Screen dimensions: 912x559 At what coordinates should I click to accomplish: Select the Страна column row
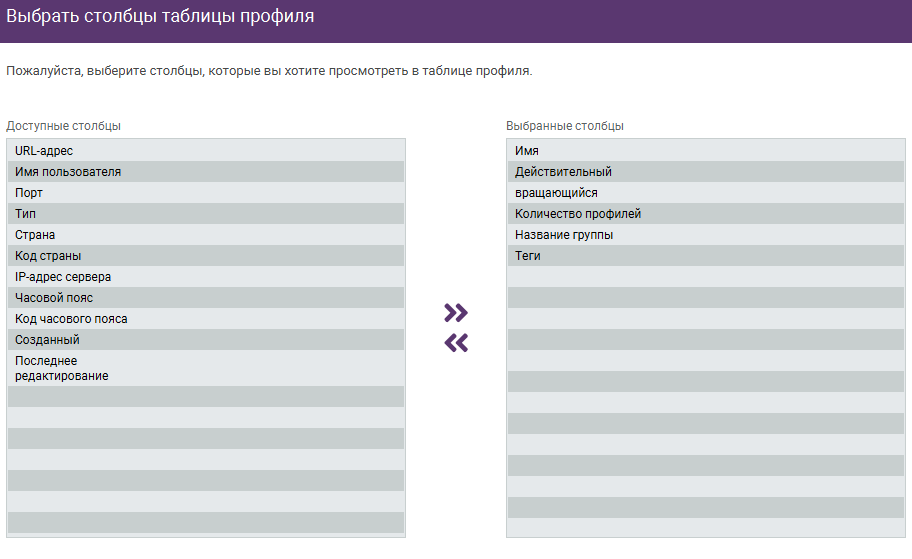(x=206, y=234)
